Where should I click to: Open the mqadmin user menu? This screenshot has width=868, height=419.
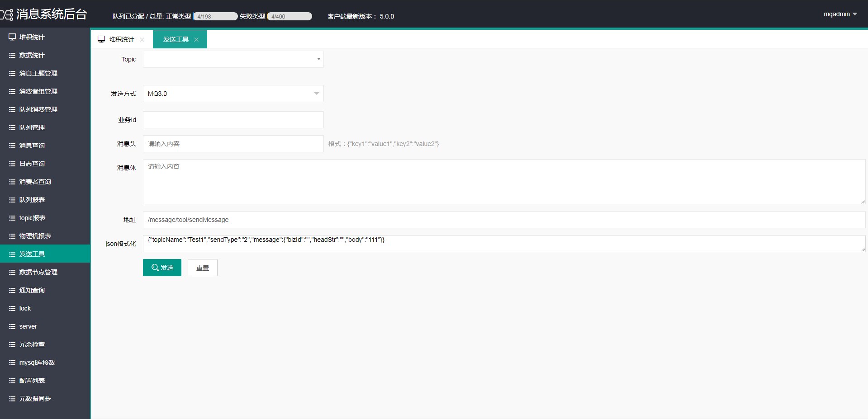click(840, 14)
